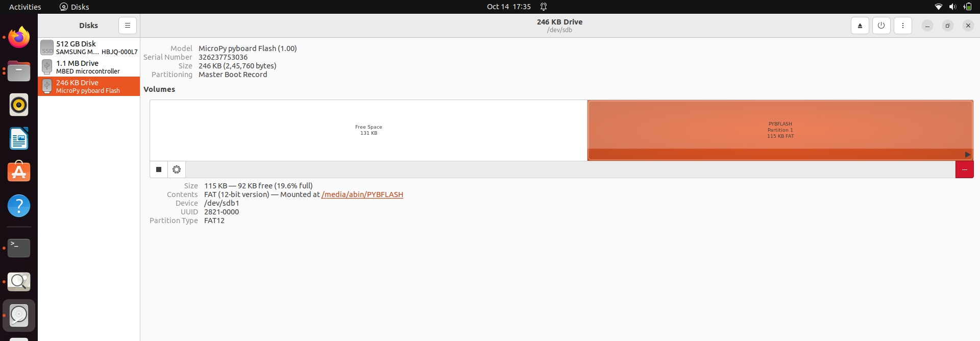Open the Activities overview
Viewport: 980px width, 341px height.
click(25, 7)
